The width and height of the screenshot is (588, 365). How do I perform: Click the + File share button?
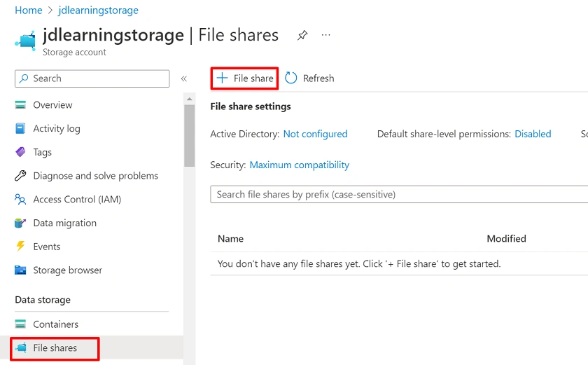[x=244, y=78]
